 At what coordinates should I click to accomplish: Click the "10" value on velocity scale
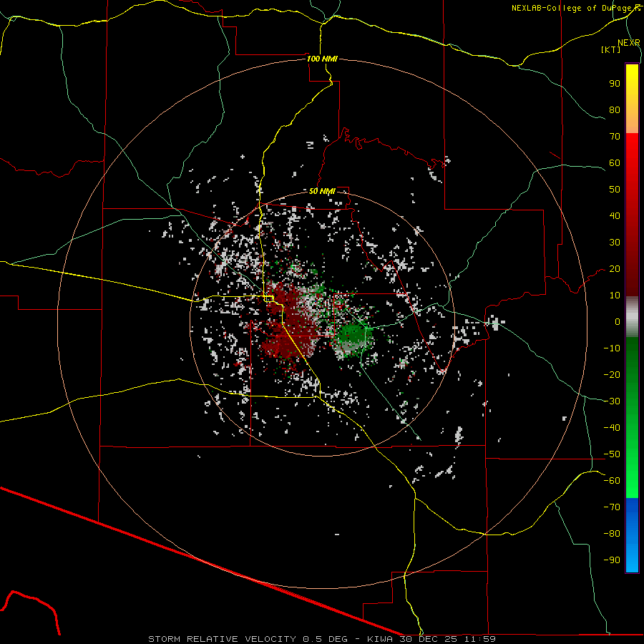[615, 296]
